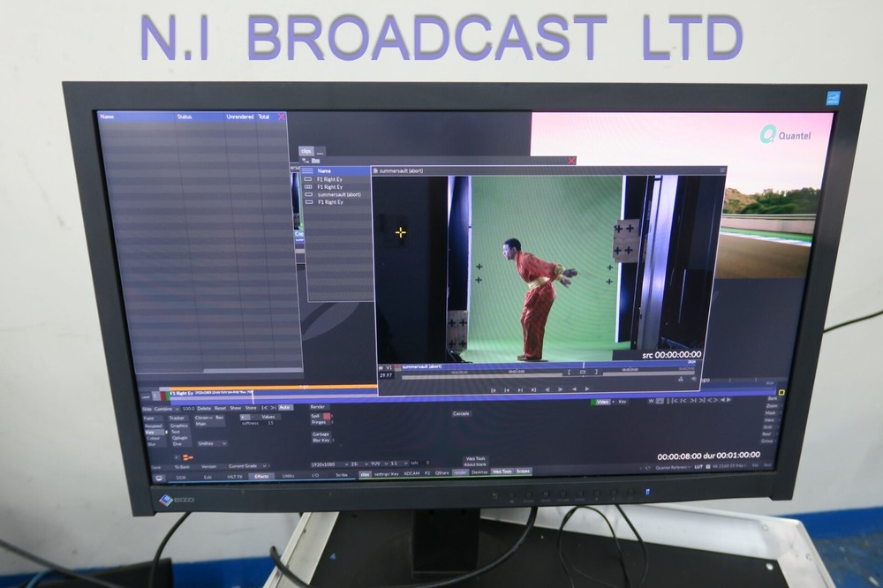883x588 pixels.
Task: Switch to the Utility tab
Action: pos(289,476)
